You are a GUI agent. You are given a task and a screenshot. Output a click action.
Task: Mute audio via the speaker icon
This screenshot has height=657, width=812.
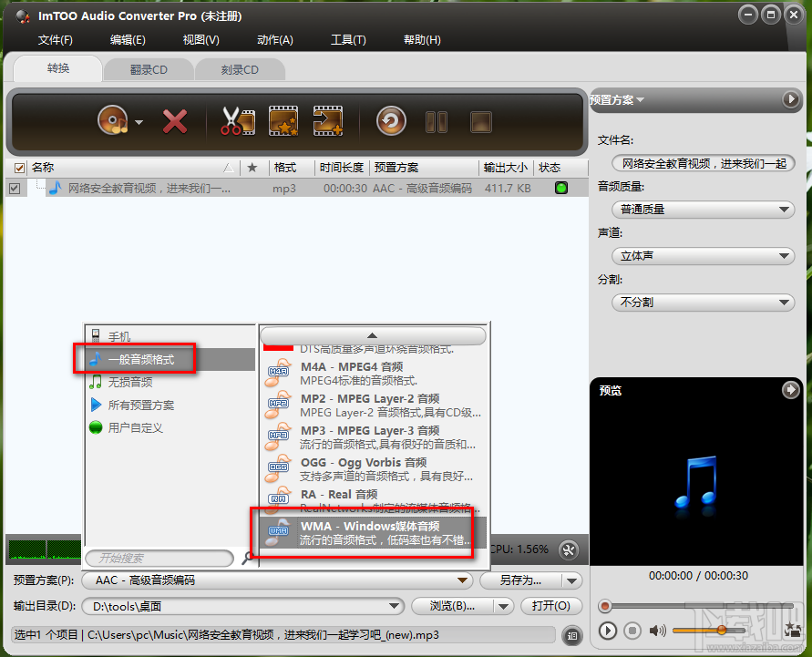[x=657, y=630]
